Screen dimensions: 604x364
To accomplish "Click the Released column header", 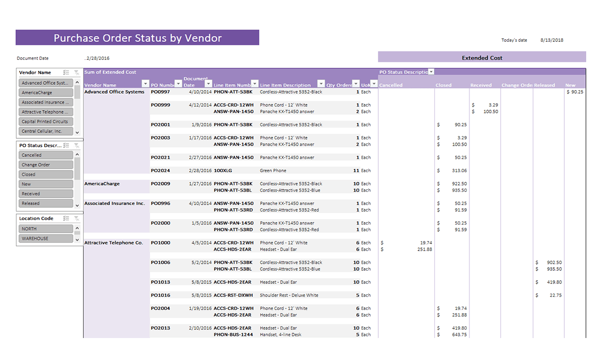I will [x=544, y=85].
